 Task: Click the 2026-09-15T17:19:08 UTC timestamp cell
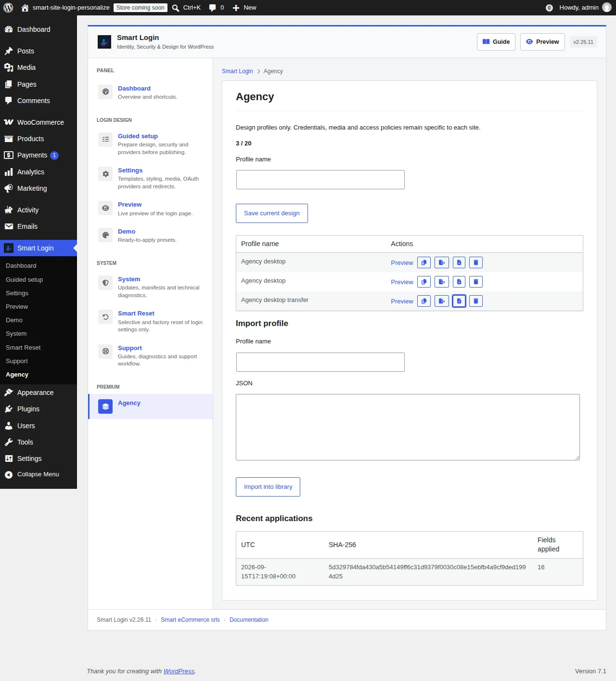269,572
